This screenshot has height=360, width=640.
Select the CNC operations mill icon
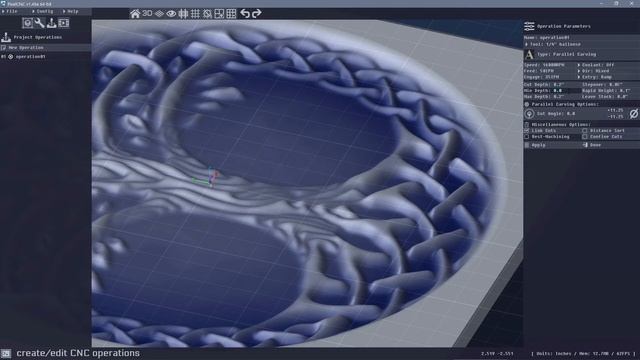[x=51, y=23]
